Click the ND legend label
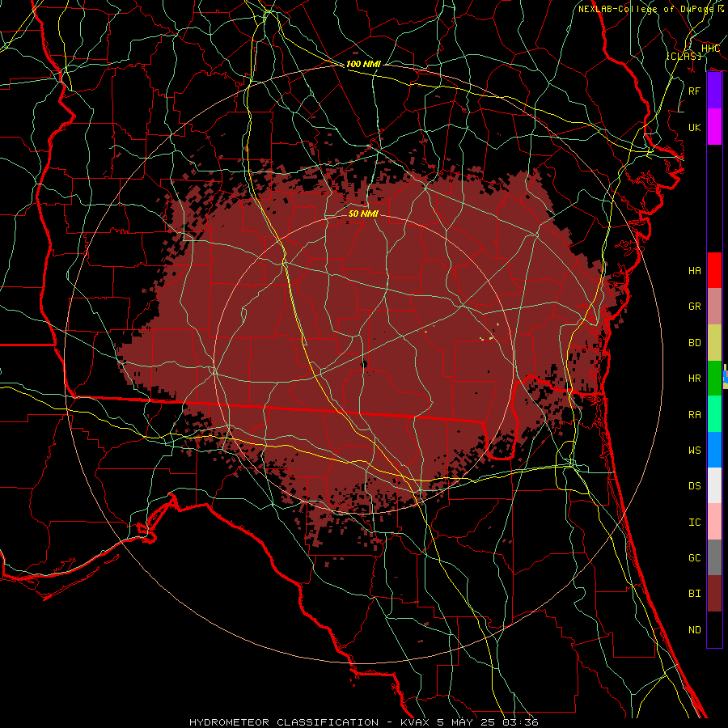728x728 pixels. [x=694, y=630]
